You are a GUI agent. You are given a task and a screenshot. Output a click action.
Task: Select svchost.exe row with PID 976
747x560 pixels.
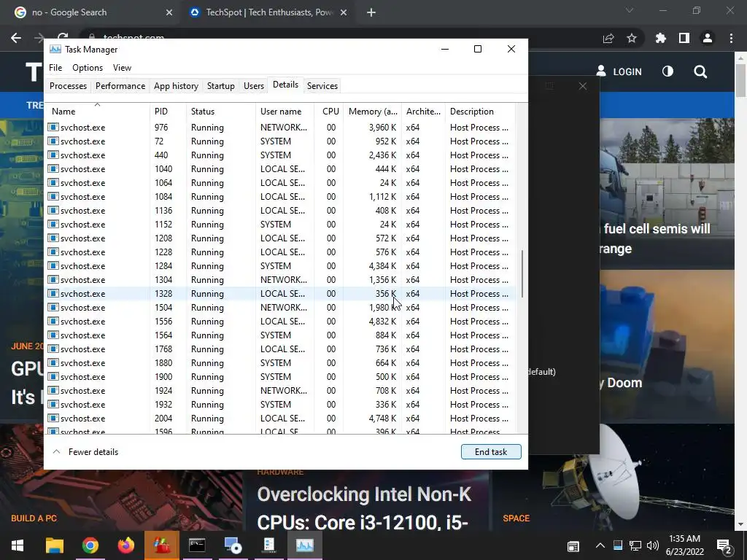click(280, 127)
